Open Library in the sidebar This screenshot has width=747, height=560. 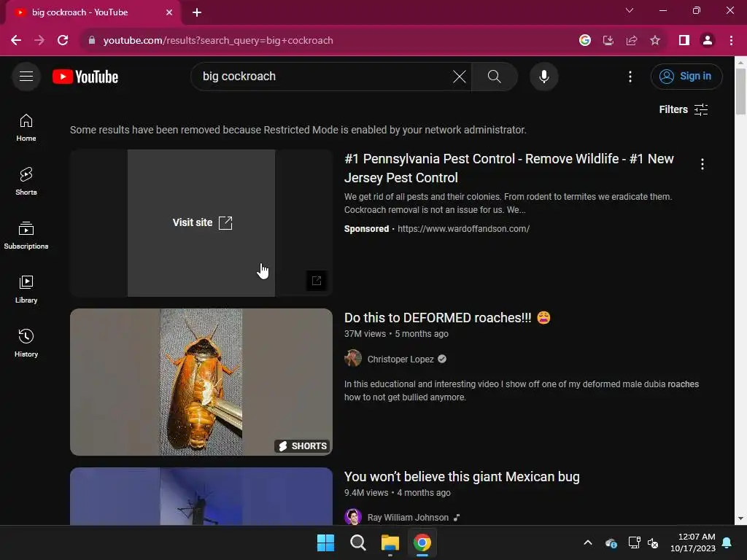pyautogui.click(x=26, y=289)
